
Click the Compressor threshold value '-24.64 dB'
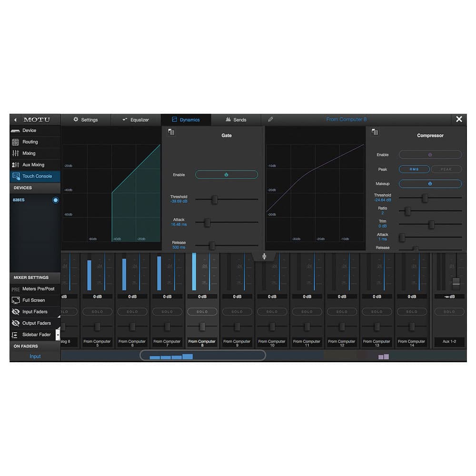click(x=383, y=200)
